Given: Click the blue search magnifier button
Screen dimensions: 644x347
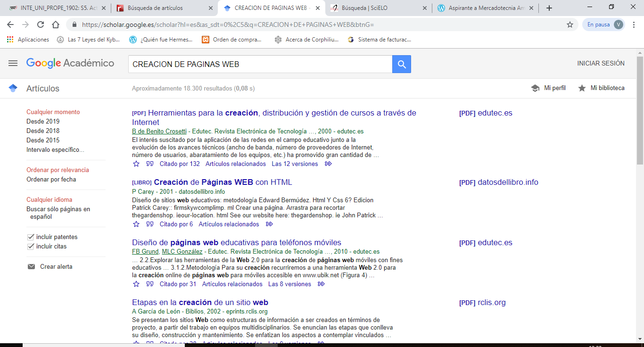Looking at the screenshot, I should point(402,64).
